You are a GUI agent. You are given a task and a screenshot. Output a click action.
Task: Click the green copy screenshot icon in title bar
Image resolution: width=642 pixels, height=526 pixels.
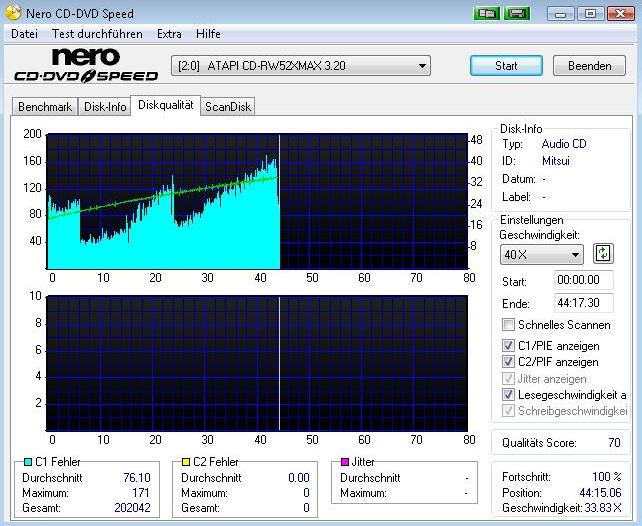pyautogui.click(x=487, y=14)
